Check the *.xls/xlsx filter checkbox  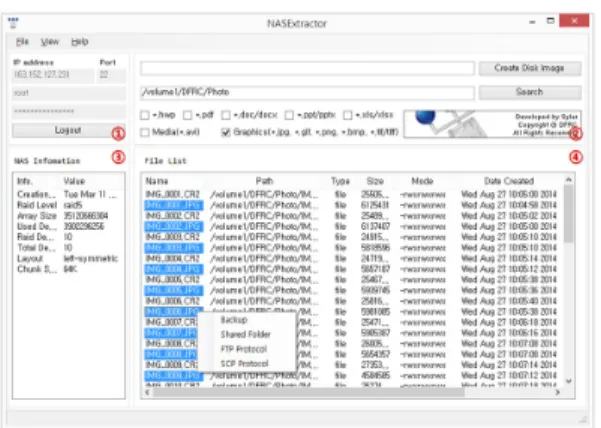click(348, 115)
